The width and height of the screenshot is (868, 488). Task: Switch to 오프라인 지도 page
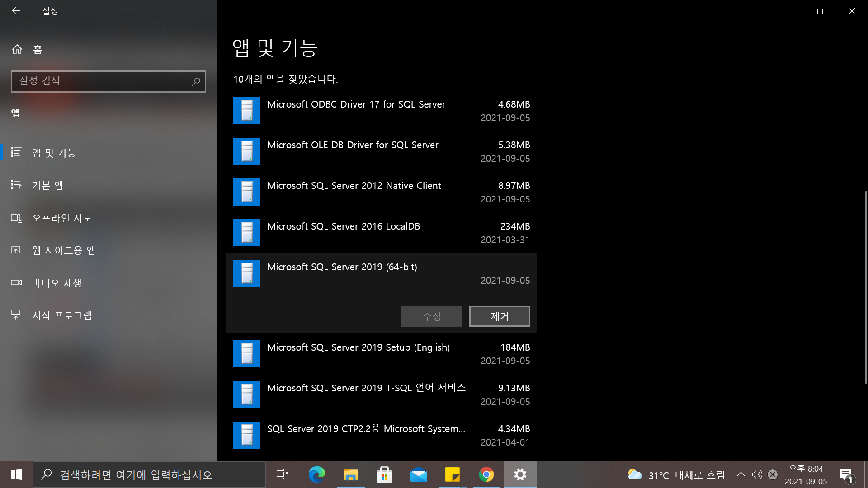coord(62,218)
